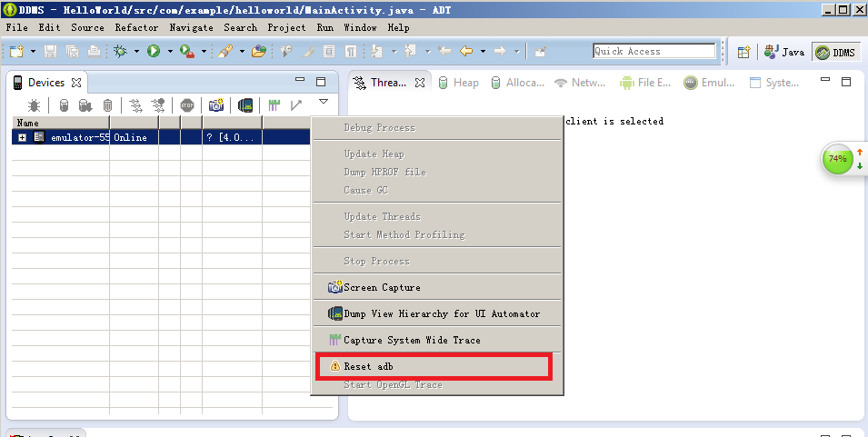Viewport: 868px width, 437px height.
Task: Click the Save icon in the toolbar
Action: tap(50, 52)
